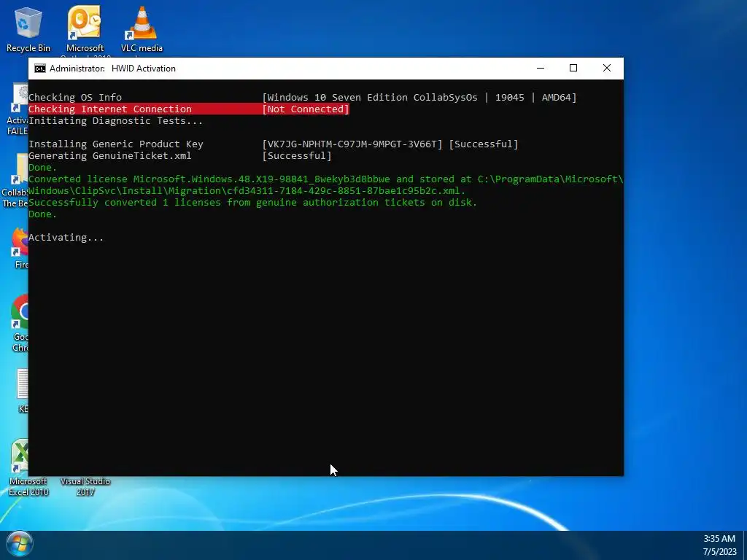This screenshot has height=560, width=747.
Task: Open the Windows Start orb
Action: pyautogui.click(x=19, y=544)
